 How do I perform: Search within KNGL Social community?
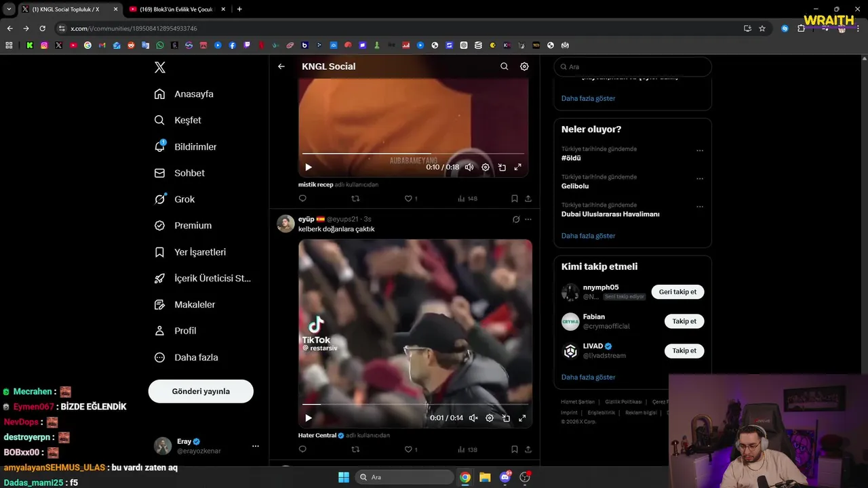click(504, 66)
